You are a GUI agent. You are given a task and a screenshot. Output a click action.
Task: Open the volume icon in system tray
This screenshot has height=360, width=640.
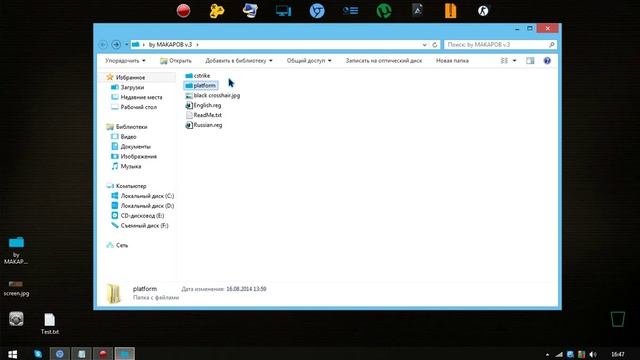(593, 354)
